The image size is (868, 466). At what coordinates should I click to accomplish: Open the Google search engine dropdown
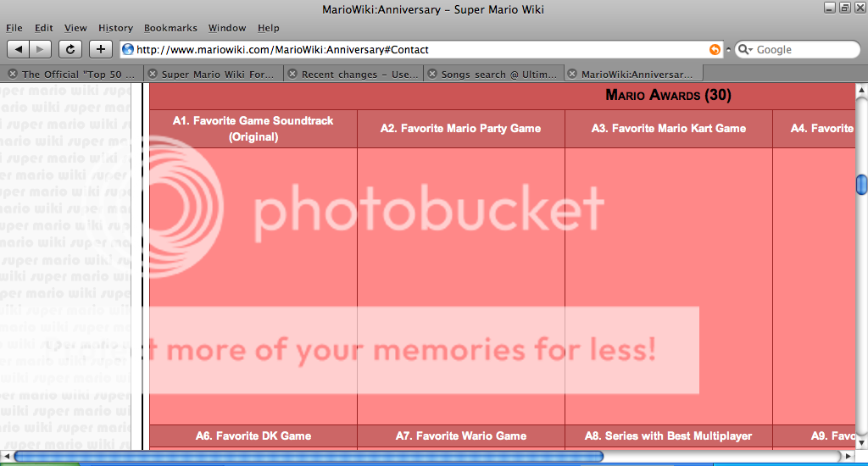coord(746,49)
